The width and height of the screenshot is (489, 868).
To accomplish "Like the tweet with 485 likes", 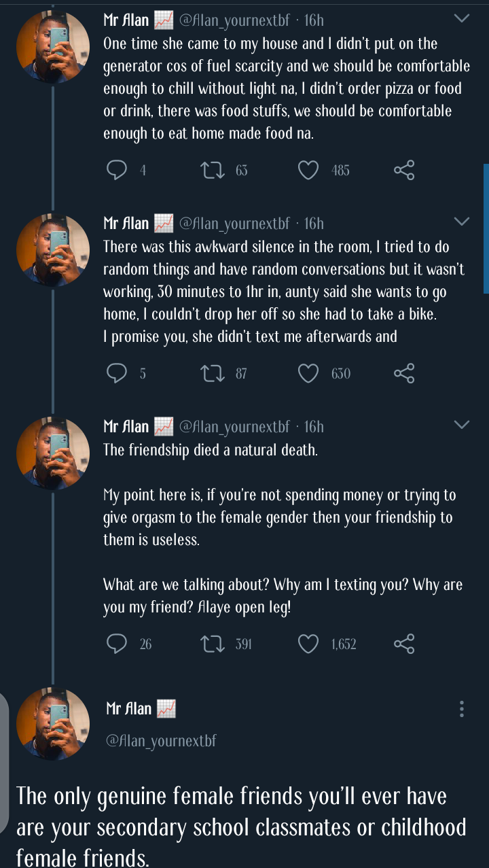I will point(309,170).
